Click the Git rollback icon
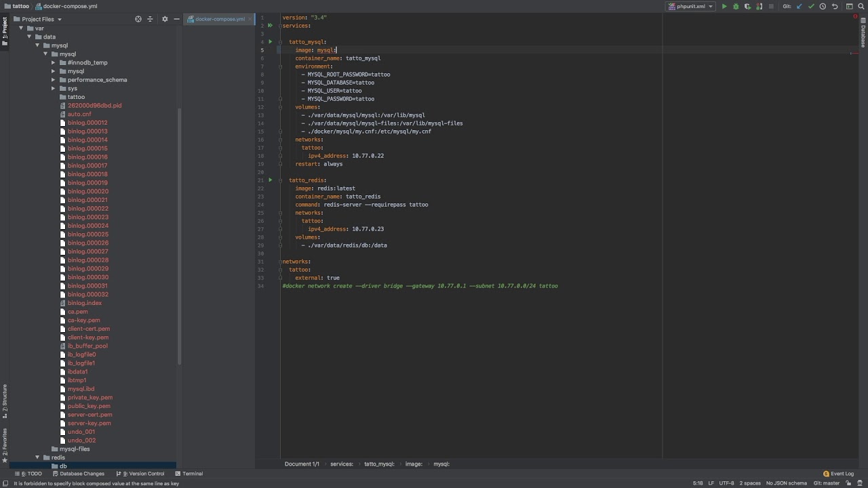This screenshot has width=868, height=488. [x=835, y=7]
